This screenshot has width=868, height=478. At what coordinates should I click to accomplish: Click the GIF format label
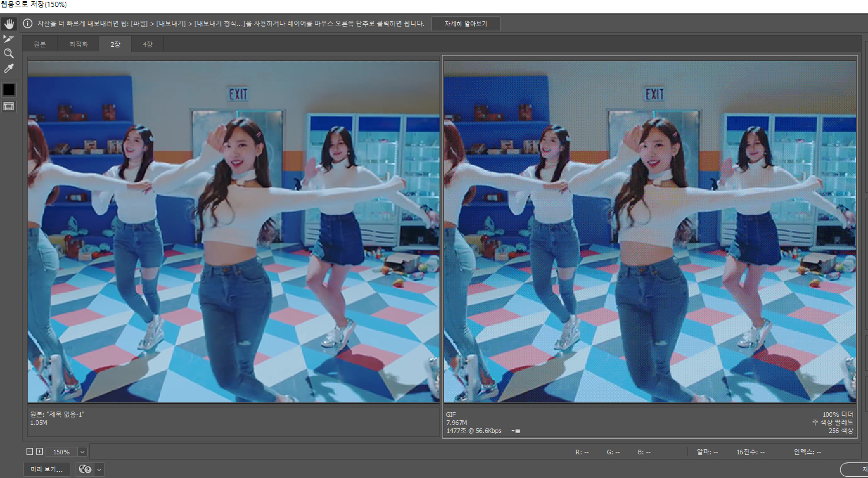tap(451, 414)
